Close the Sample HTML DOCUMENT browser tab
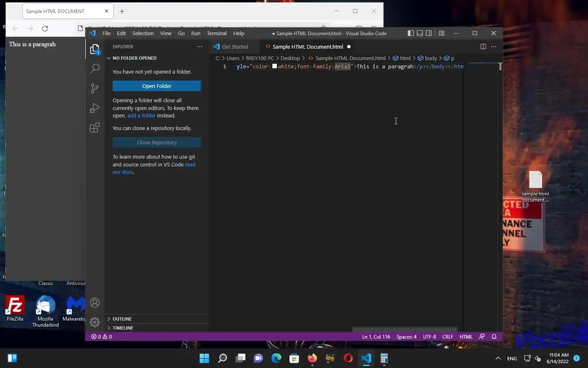Viewport: 588px width, 368px height. (107, 11)
